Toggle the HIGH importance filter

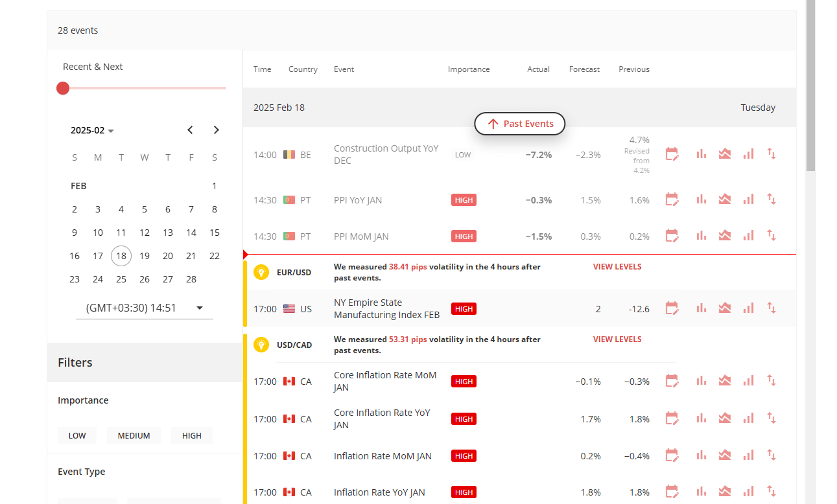(192, 435)
